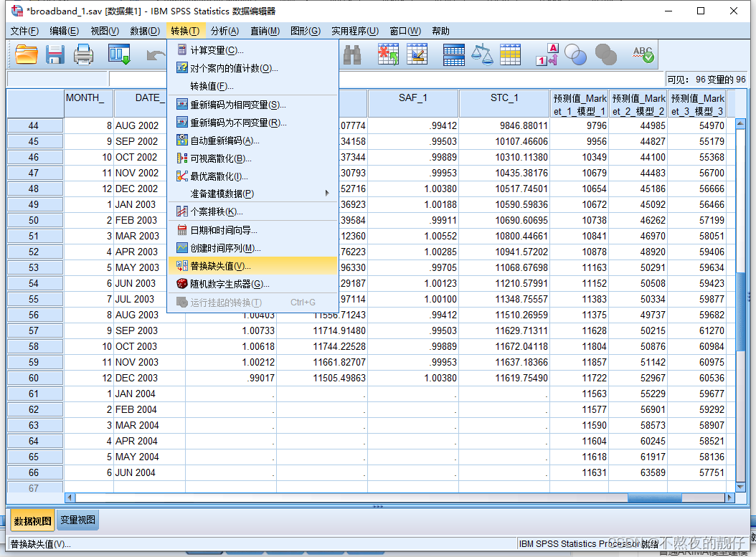Select row header 60
Image resolution: width=756 pixels, height=557 pixels.
point(34,378)
